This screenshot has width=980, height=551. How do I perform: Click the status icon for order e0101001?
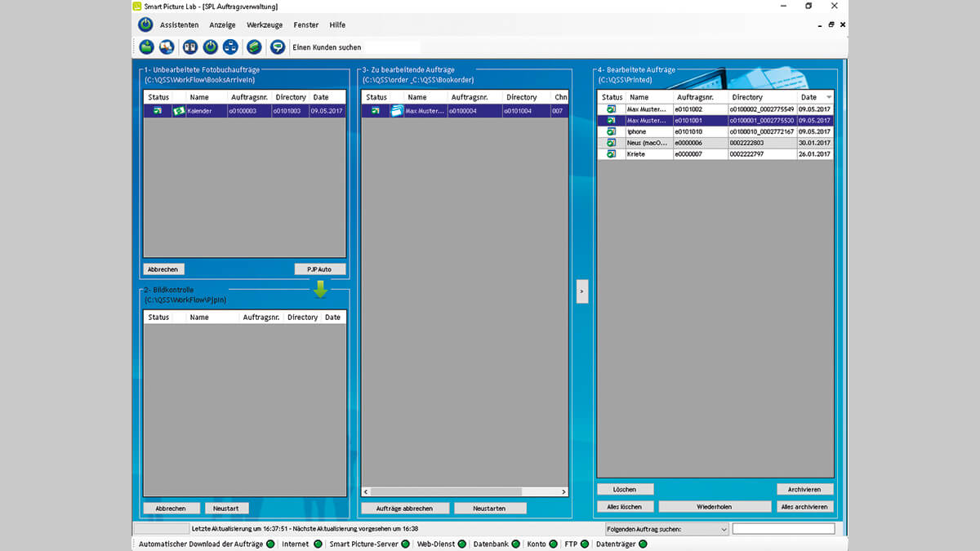click(x=610, y=120)
